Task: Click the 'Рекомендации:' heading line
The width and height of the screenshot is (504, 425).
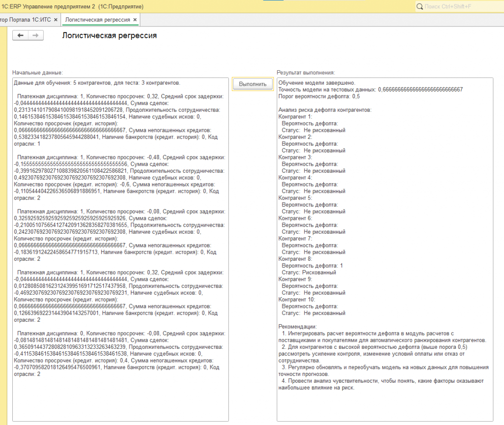Action: coord(298,327)
